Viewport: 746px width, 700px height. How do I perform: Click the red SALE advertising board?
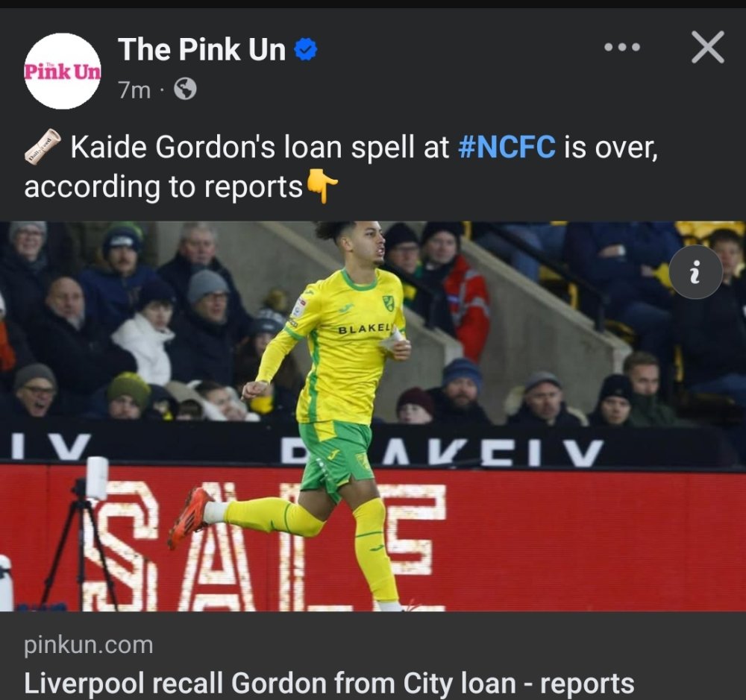373,538
